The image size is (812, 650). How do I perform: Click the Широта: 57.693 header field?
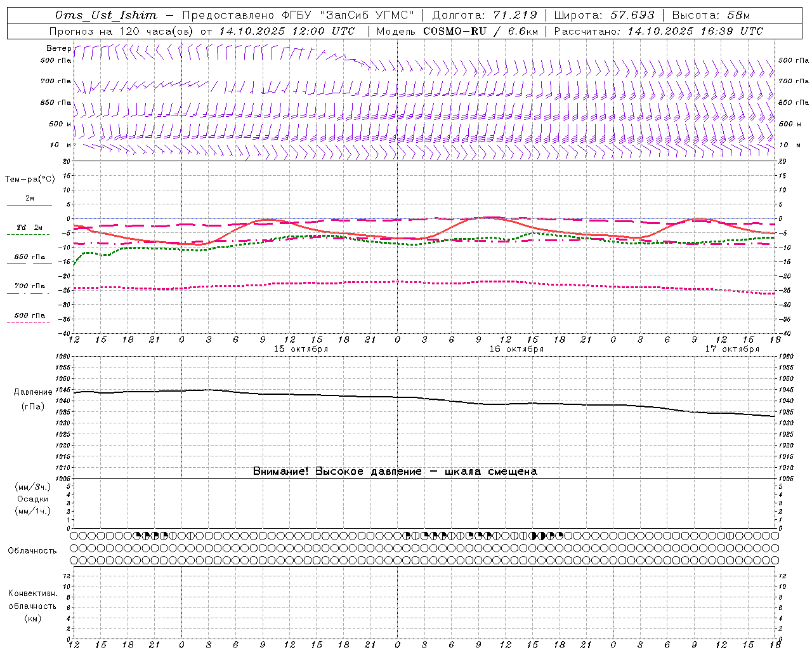(604, 15)
